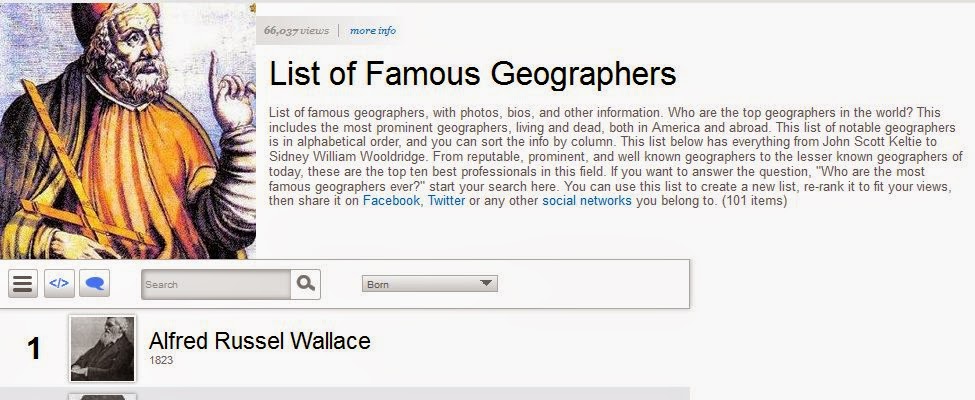Click the 66,037 views counter

click(296, 30)
